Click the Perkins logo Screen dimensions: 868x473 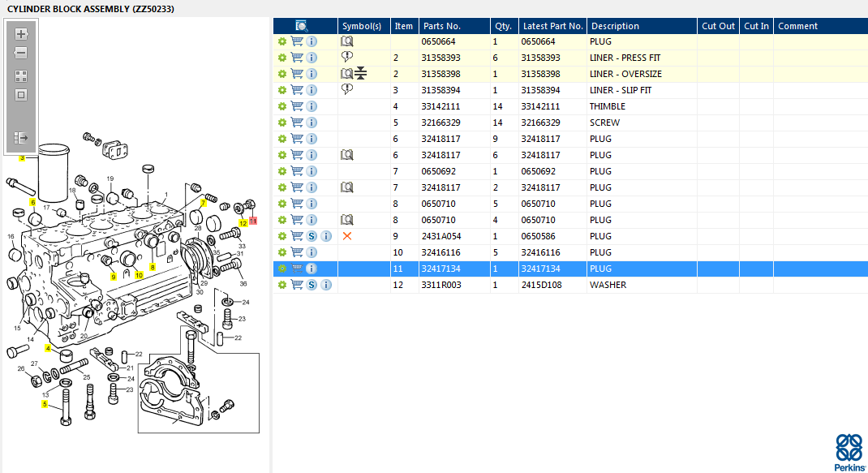click(x=849, y=453)
